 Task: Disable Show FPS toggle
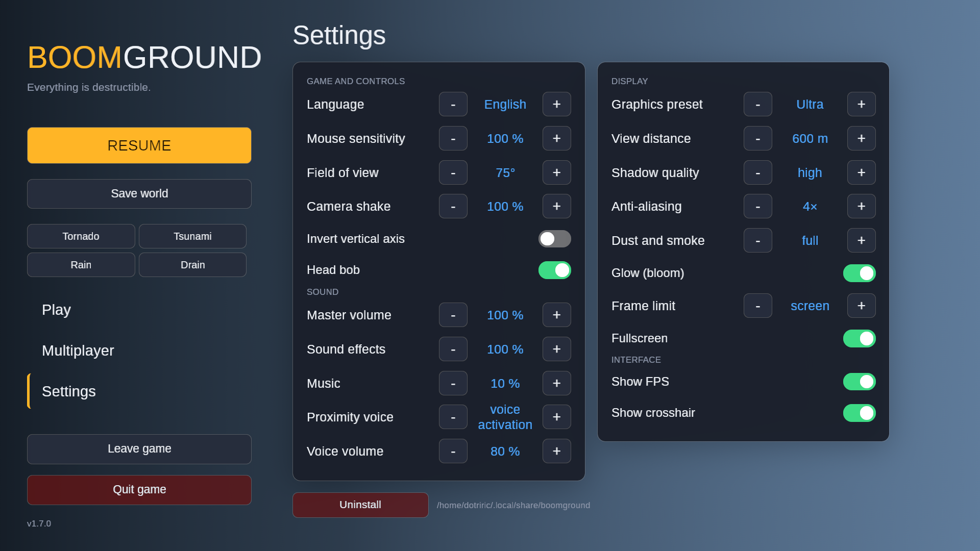pyautogui.click(x=859, y=382)
